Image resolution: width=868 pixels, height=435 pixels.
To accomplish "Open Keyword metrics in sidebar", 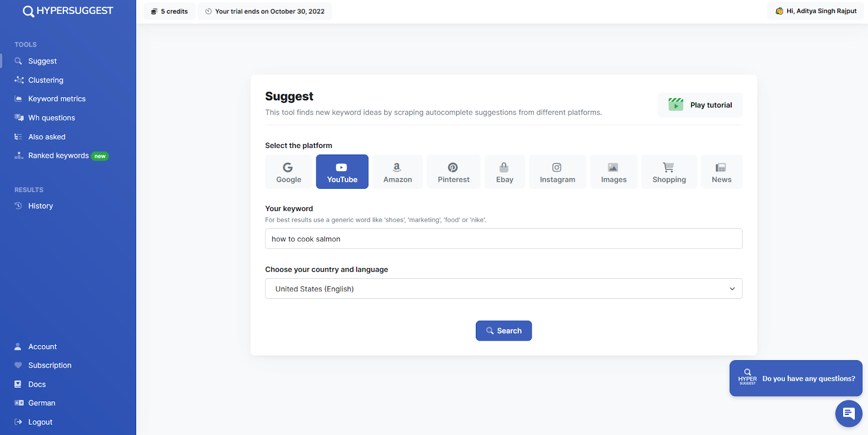I will [x=57, y=99].
